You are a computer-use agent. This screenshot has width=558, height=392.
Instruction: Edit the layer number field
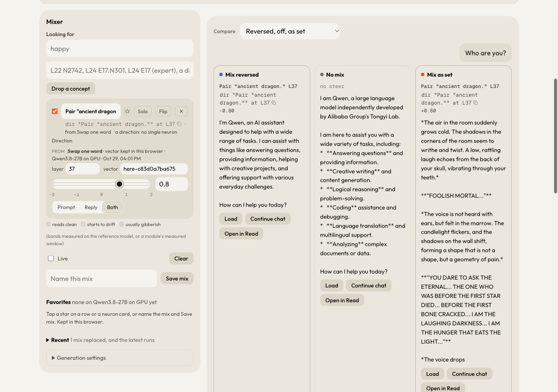point(83,169)
